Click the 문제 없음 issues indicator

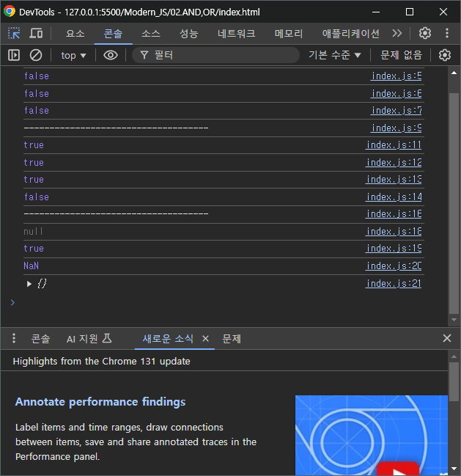click(401, 55)
